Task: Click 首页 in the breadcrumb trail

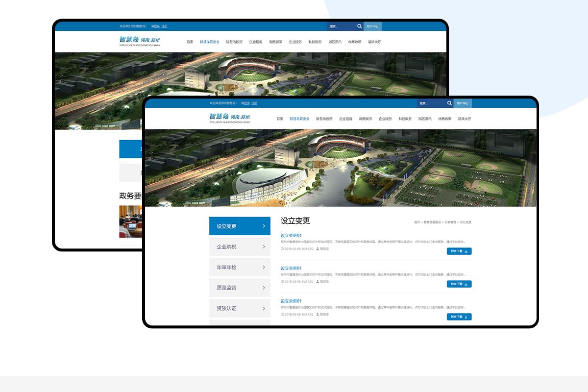Action: tap(417, 222)
